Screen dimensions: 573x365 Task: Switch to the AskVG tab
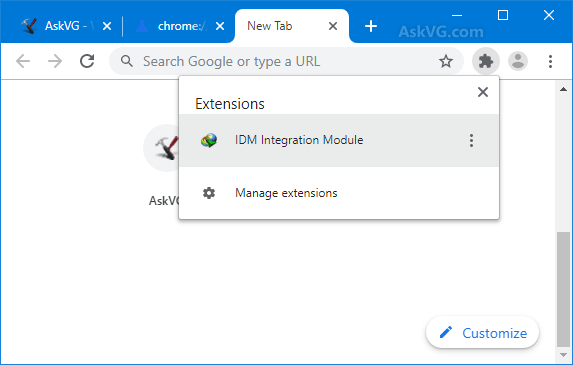click(66, 26)
